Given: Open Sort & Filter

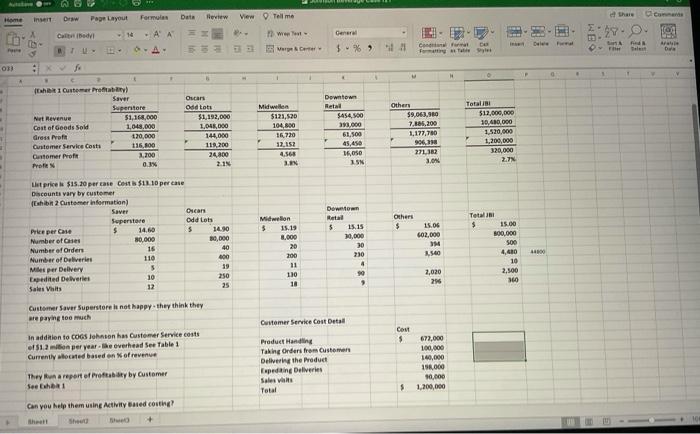Looking at the screenshot, I should (x=614, y=38).
